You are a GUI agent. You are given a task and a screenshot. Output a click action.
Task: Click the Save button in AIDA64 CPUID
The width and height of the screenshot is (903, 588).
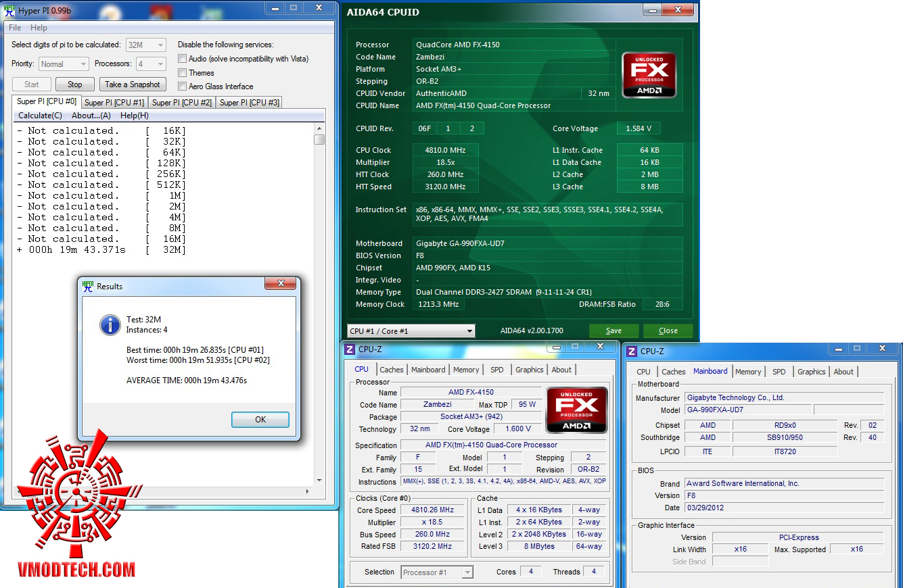tap(613, 330)
